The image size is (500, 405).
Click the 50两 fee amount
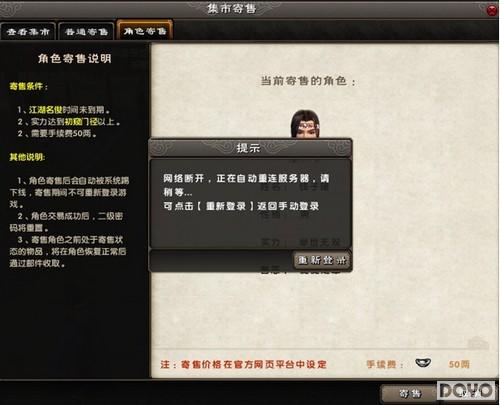pos(459,364)
